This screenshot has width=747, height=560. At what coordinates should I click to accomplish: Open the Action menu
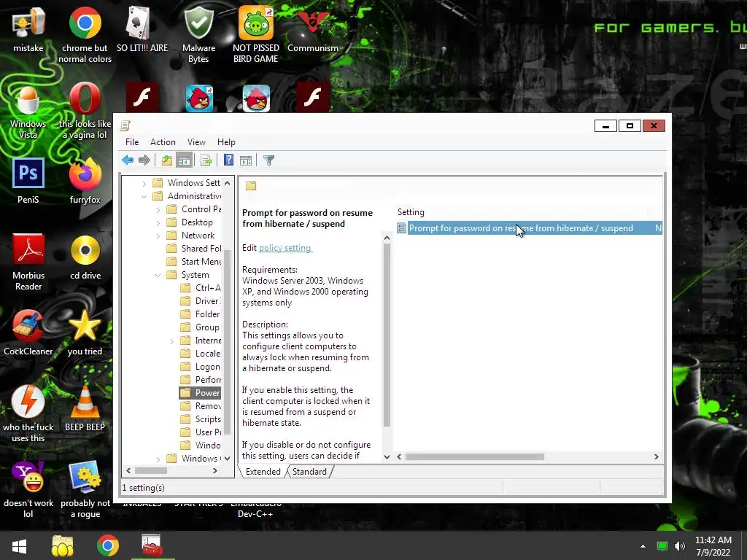[x=163, y=142]
